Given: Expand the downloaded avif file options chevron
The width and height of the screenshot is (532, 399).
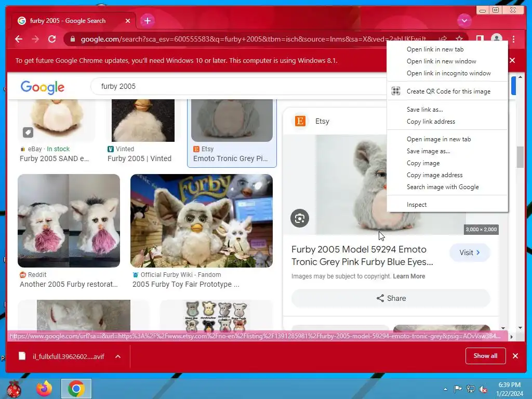Looking at the screenshot, I should coord(118,356).
